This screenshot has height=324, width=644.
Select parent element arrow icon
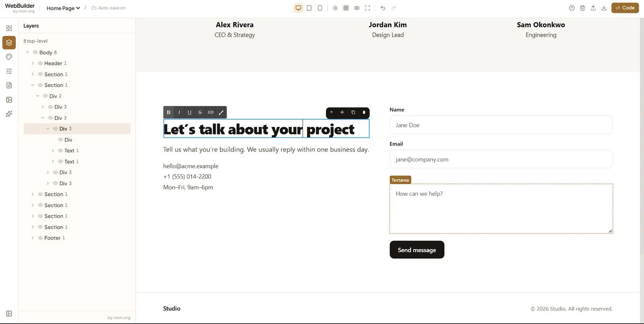tap(331, 112)
